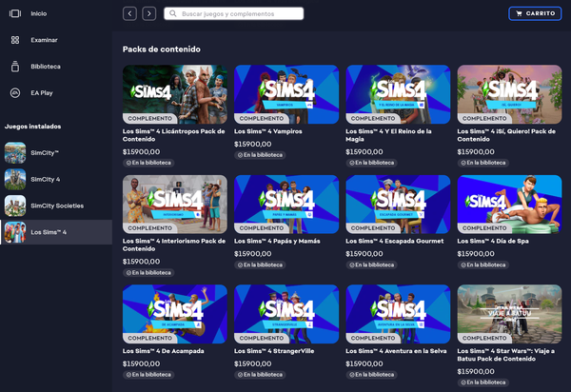Click the search field for games and add-ons
Viewport: 571px width, 392px height.
pos(234,14)
